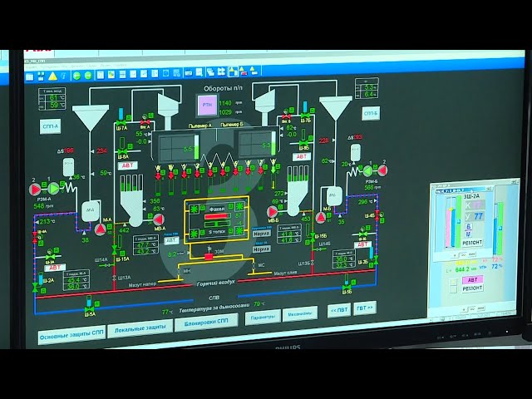Open valve Ш-7А green valve symbol
Viewport: 532px width, 399px height.
(x=121, y=122)
